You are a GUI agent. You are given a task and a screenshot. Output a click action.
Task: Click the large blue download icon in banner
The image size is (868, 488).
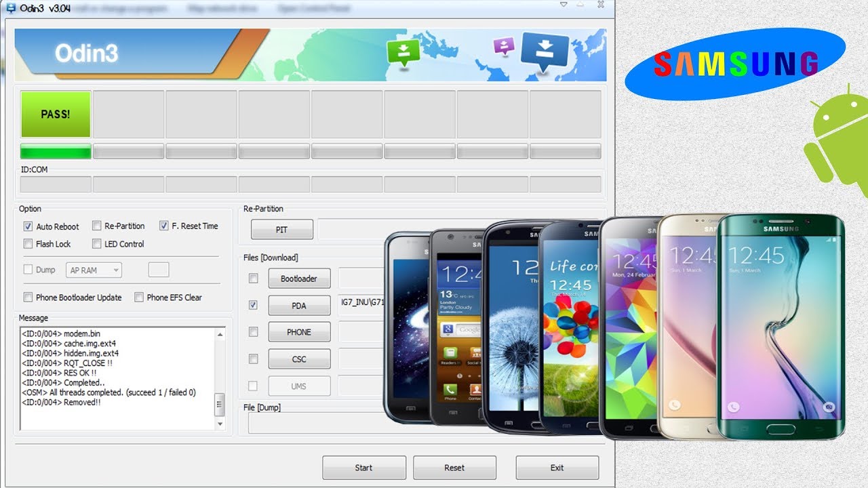click(x=545, y=52)
